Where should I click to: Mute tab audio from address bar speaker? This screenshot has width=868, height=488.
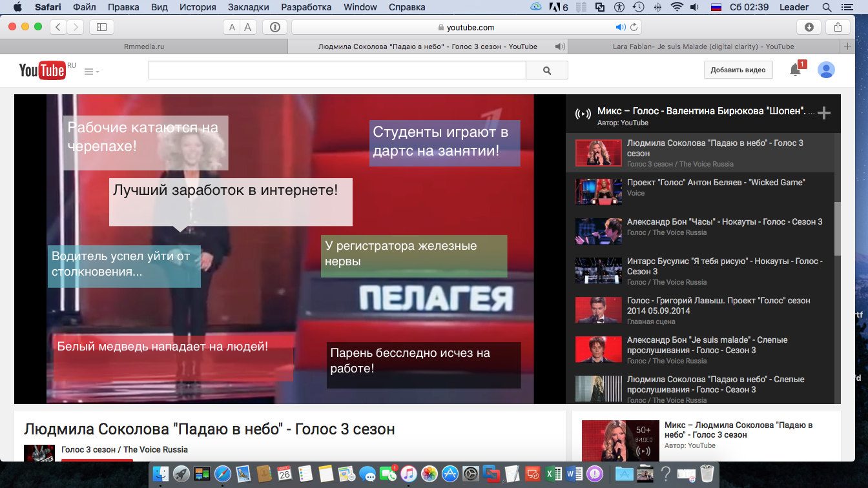[620, 27]
